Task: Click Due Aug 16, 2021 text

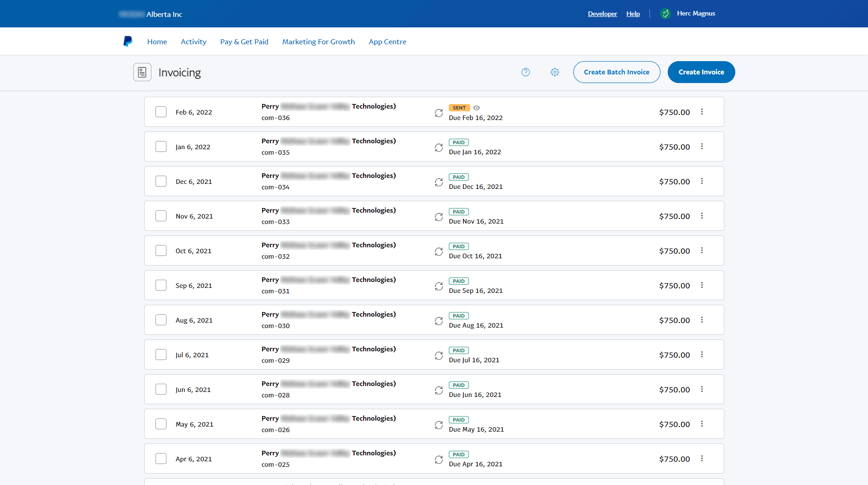Action: coord(476,325)
